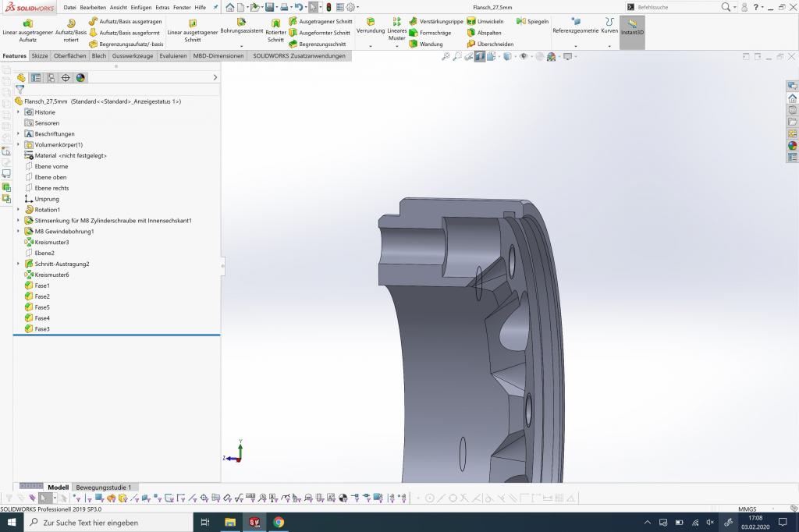
Task: Click the Verstärkungsrippe tool
Action: 436,21
